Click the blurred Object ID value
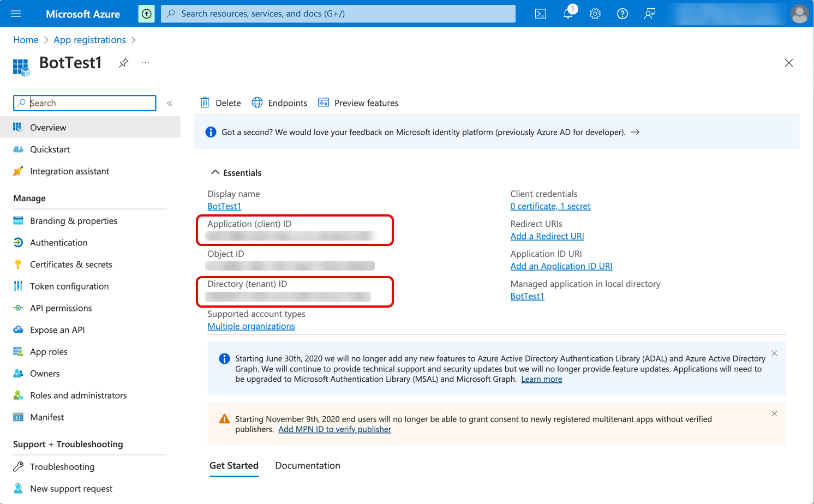 point(290,266)
